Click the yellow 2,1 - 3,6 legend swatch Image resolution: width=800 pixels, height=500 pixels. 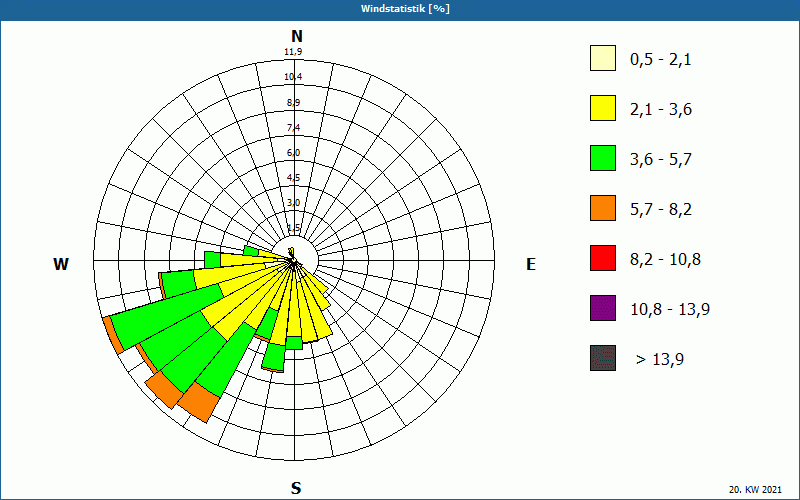[603, 108]
